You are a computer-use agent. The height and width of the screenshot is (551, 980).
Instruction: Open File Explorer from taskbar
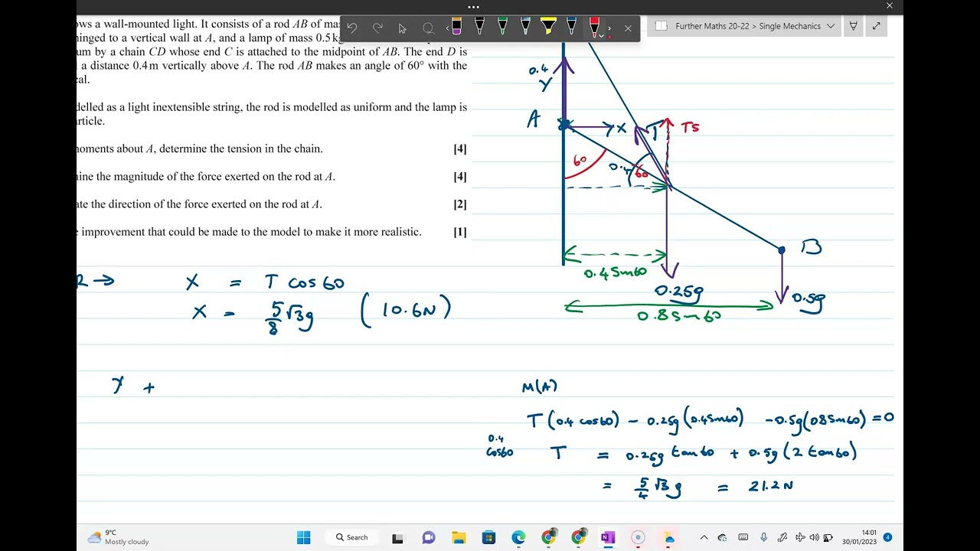pyautogui.click(x=458, y=538)
